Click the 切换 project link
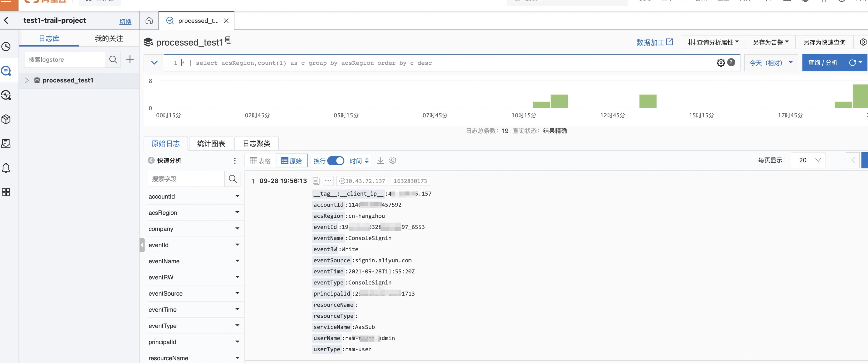This screenshot has height=363, width=868. click(125, 22)
